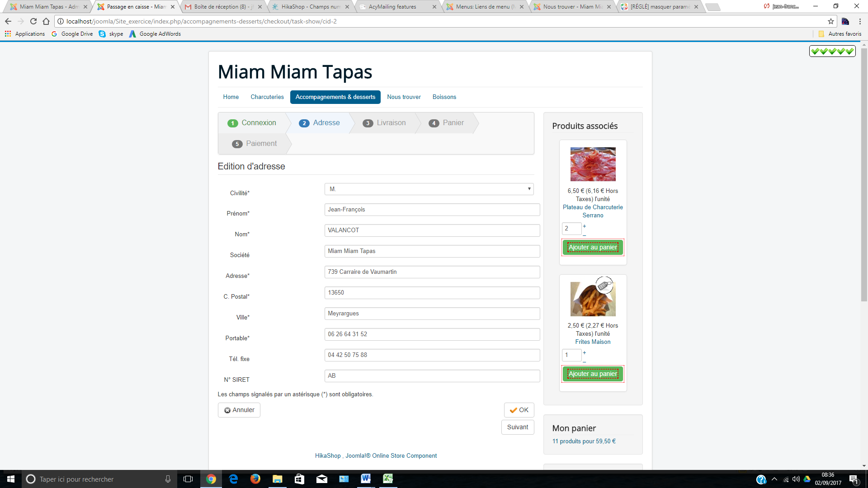The image size is (868, 488).
Task: Expand the Civilité dropdown
Action: coord(429,189)
